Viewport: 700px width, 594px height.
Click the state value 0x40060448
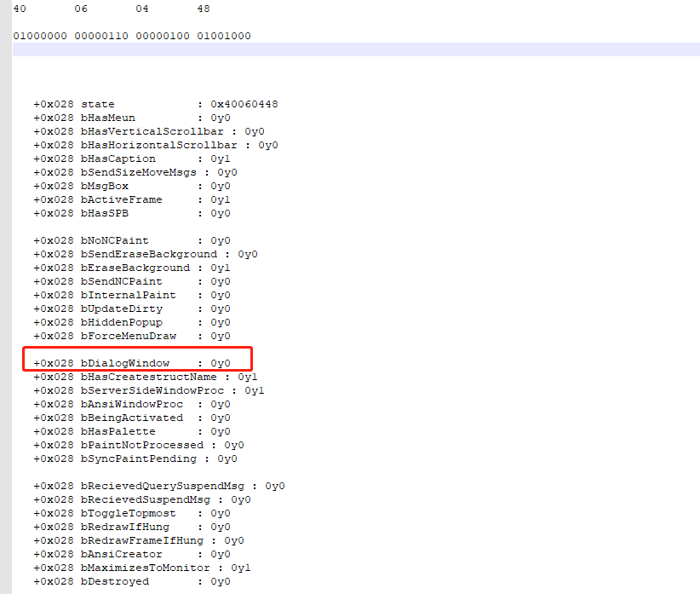click(244, 104)
